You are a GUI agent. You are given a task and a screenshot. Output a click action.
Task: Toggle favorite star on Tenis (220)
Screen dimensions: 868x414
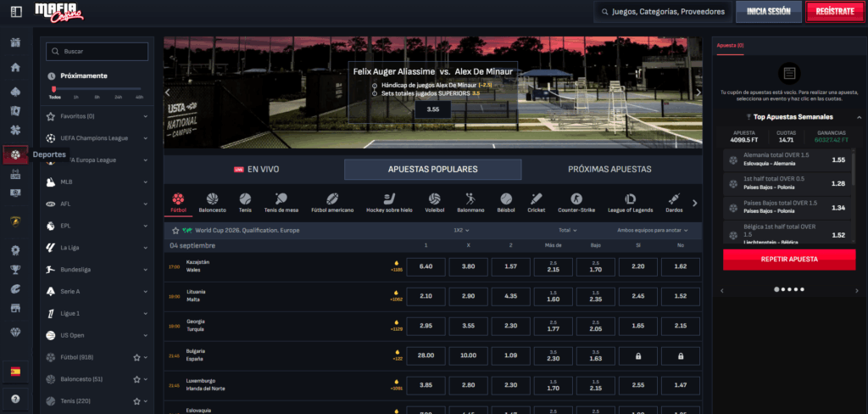coord(136,400)
